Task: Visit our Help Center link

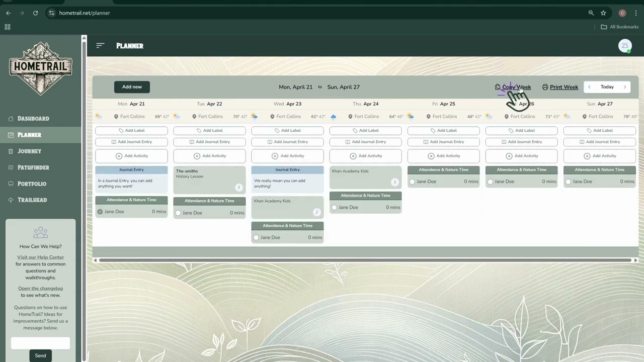Action: (x=40, y=257)
